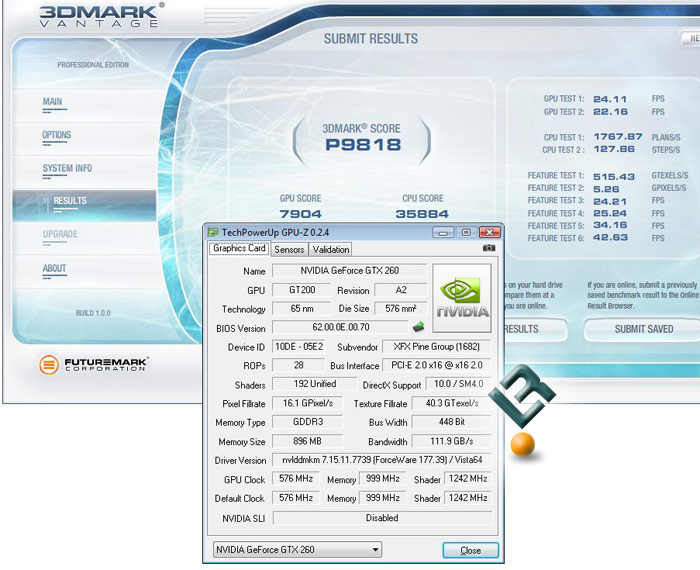The height and width of the screenshot is (570, 700).
Task: Click Texture Fillrate field 40.3 GTexel/s
Action: (451, 403)
